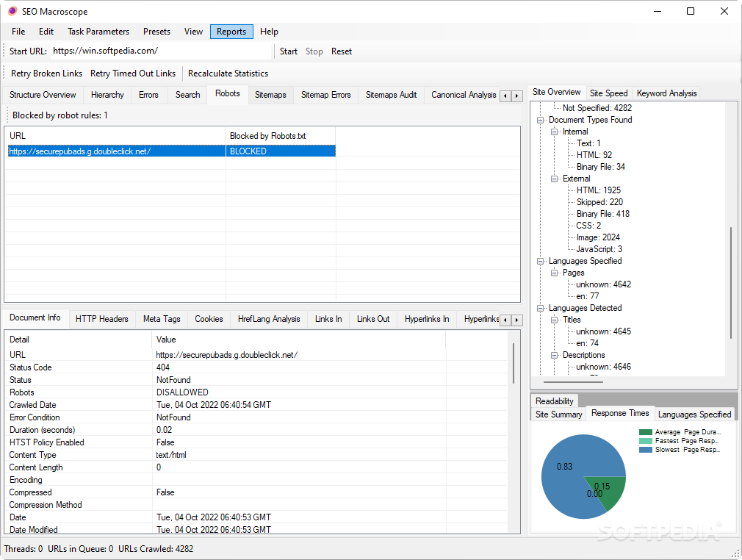The width and height of the screenshot is (742, 560).
Task: Select the 'HTML: 1925' tree item
Action: tap(598, 190)
